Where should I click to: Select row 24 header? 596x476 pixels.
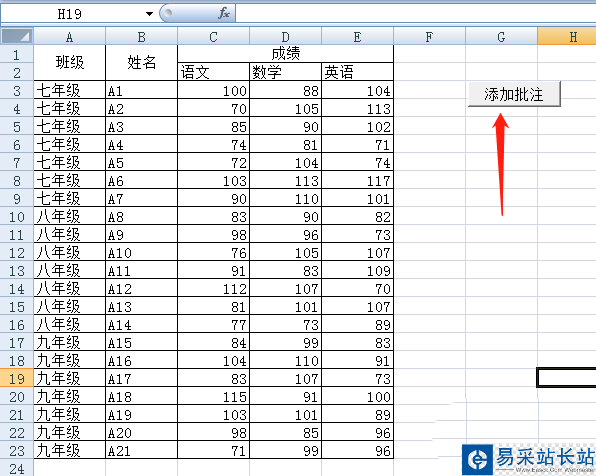[17, 468]
